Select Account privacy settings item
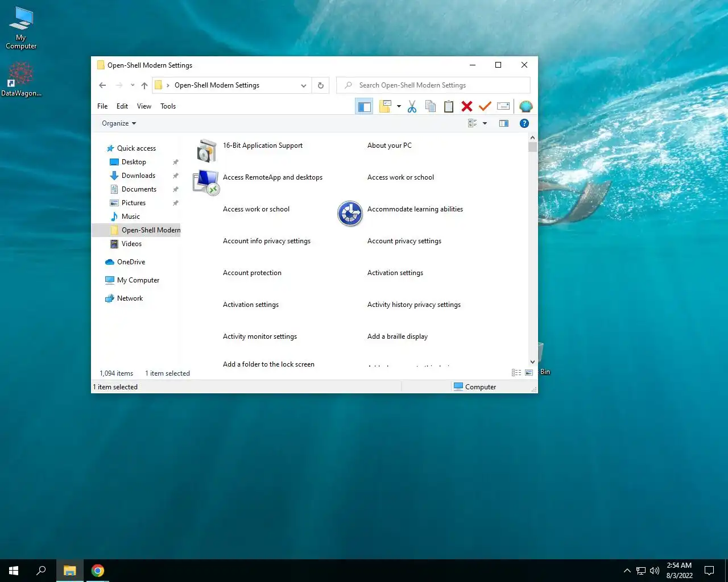 point(404,241)
